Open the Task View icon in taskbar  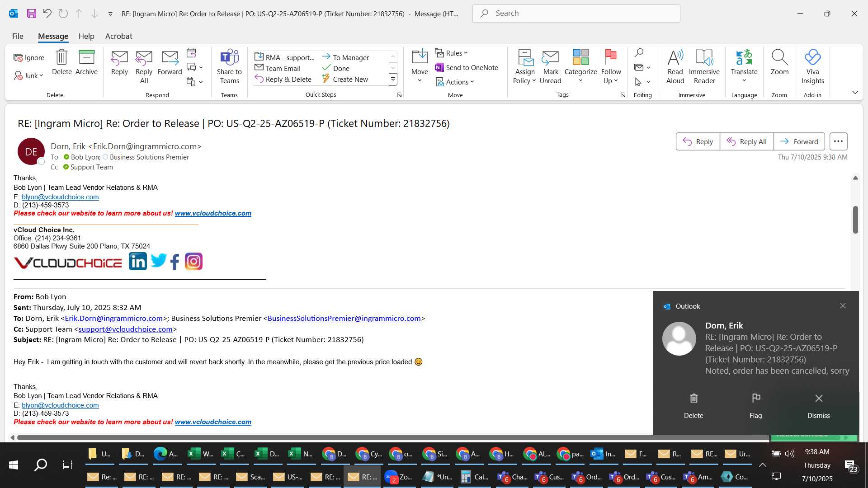[68, 465]
